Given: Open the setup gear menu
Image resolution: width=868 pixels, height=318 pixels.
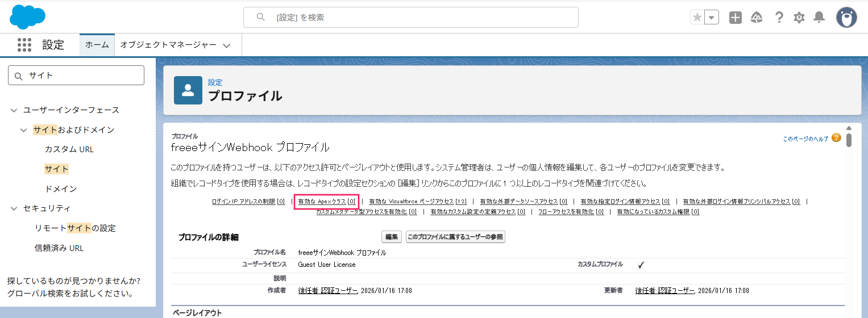Looking at the screenshot, I should (799, 18).
